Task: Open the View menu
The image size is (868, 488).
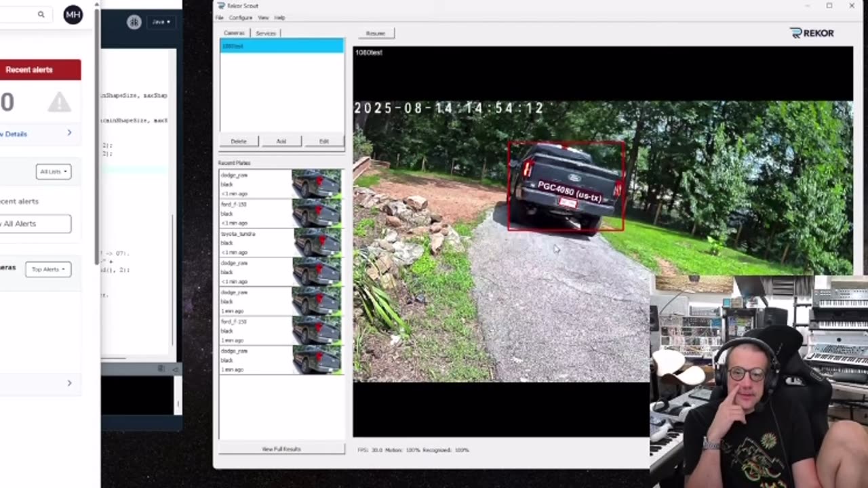Action: click(x=263, y=18)
